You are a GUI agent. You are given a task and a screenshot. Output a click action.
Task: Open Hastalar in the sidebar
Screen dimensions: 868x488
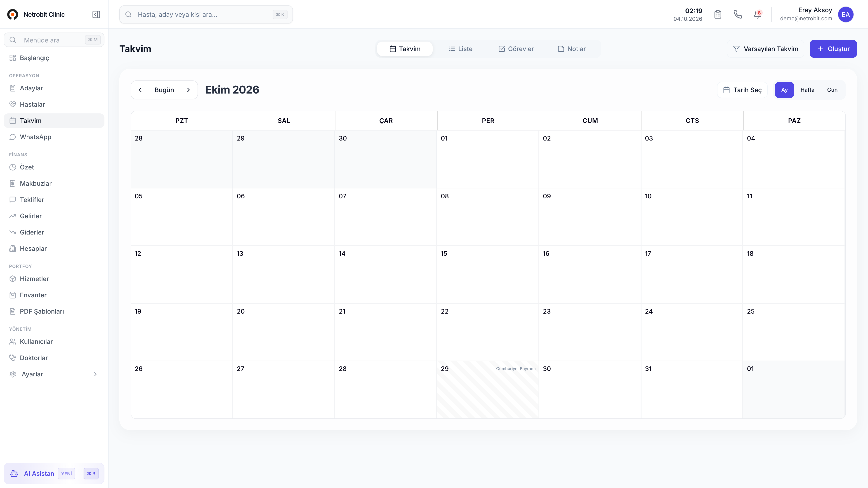(54, 104)
